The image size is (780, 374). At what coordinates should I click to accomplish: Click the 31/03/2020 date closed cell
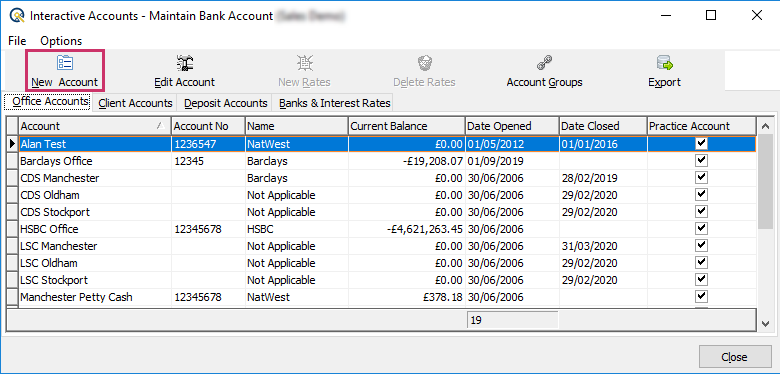[x=603, y=245]
